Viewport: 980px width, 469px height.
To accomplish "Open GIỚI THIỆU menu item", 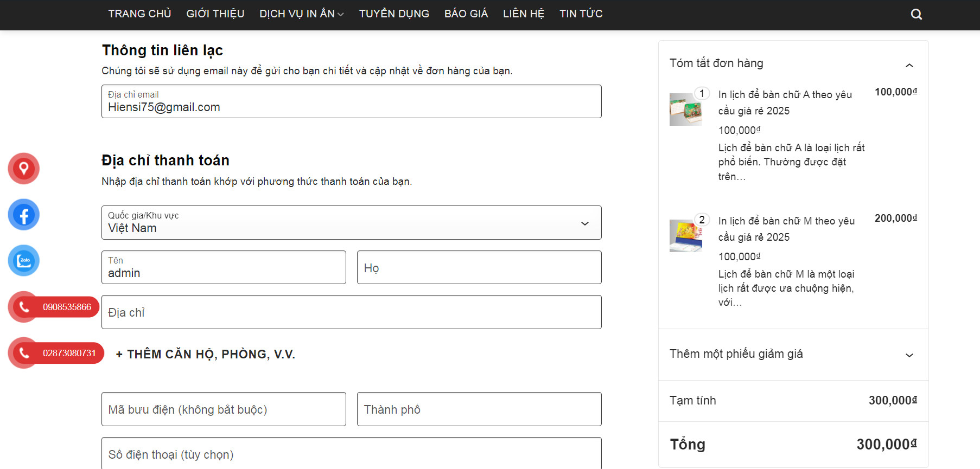I will click(215, 14).
